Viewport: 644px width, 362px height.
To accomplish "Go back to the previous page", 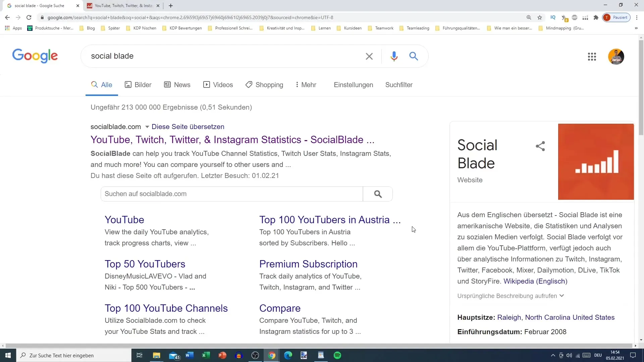I will [7, 17].
